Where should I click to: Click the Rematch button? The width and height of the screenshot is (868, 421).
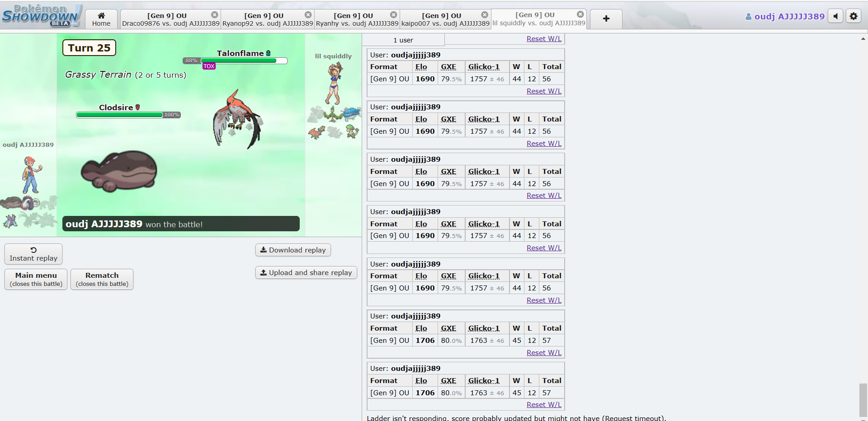(x=102, y=279)
